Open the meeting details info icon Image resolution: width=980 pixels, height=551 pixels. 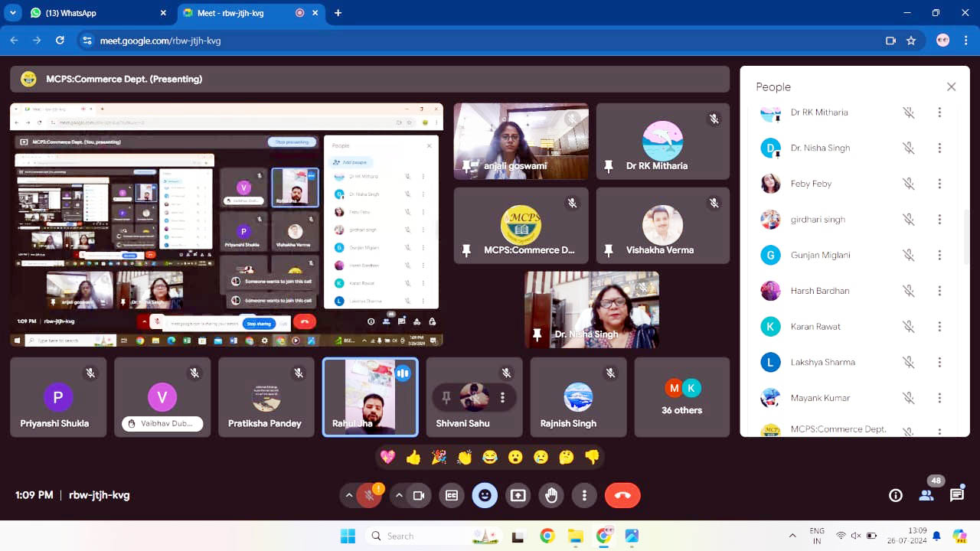point(895,495)
